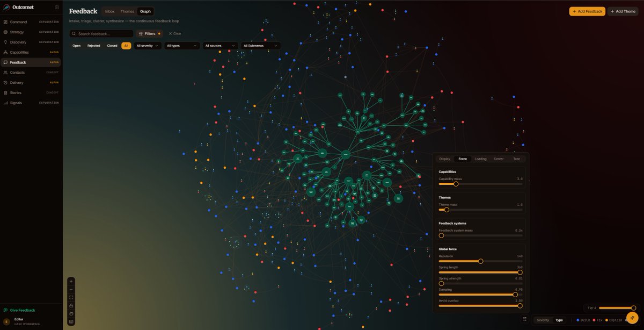Open the All severity dropdown
This screenshot has width=644, height=330.
149,46
